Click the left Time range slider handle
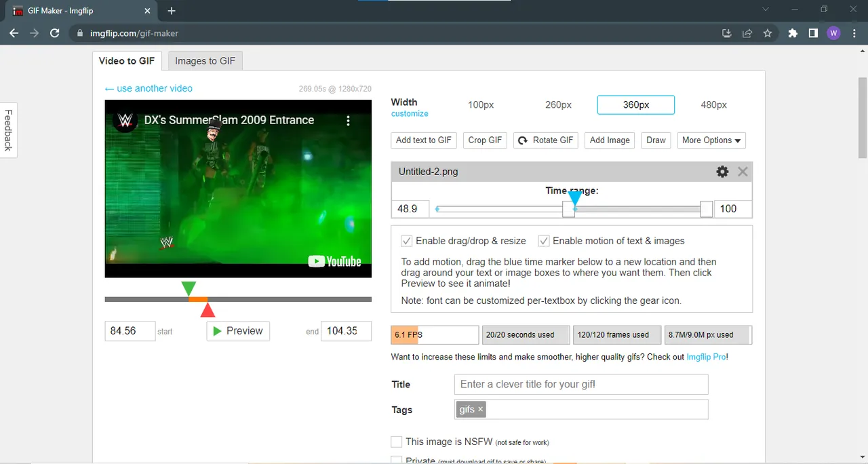 point(568,209)
